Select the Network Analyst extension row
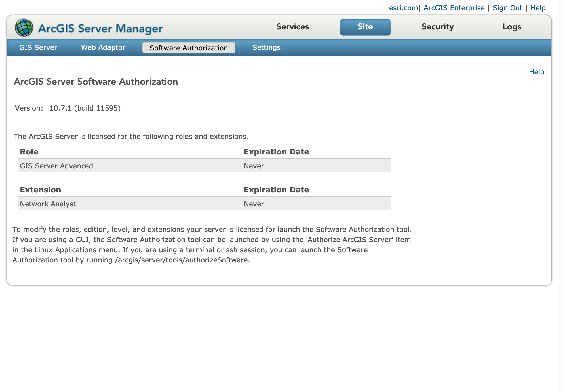Image resolution: width=565 pixels, height=392 pixels. (205, 204)
